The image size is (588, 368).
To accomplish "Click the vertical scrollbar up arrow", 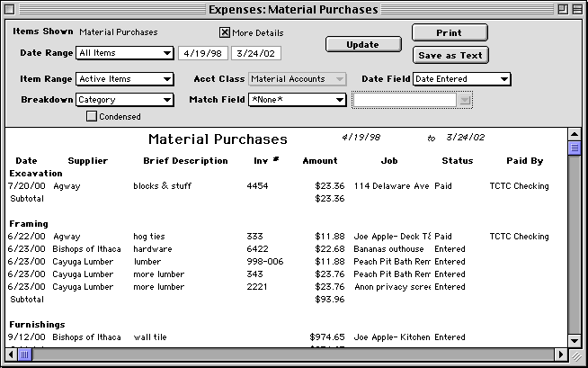I will (x=575, y=135).
